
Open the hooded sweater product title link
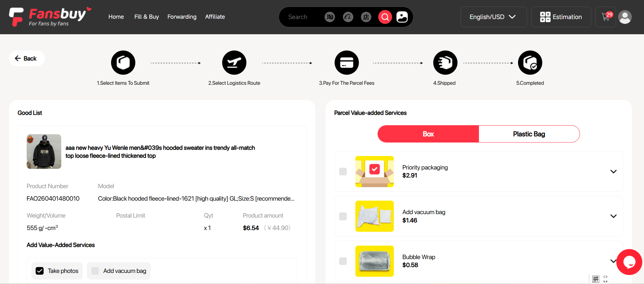click(x=160, y=152)
